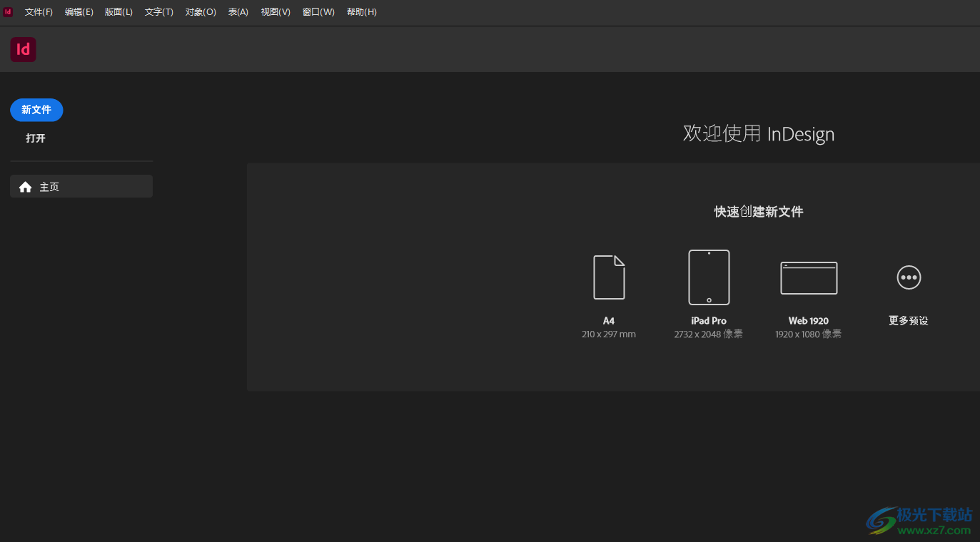Click the iPad Pro preset label
The width and height of the screenshot is (980, 542).
tap(709, 321)
